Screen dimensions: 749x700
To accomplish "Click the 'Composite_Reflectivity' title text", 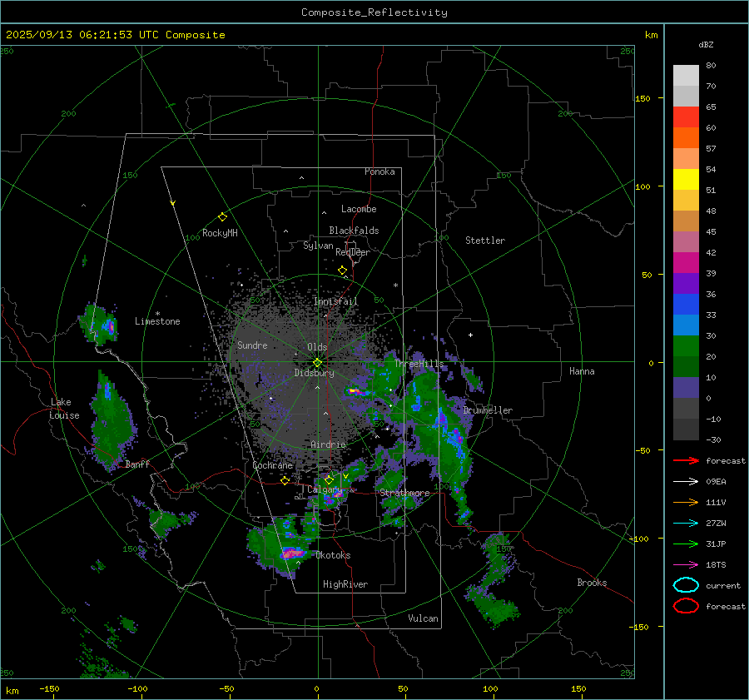I will click(x=374, y=12).
